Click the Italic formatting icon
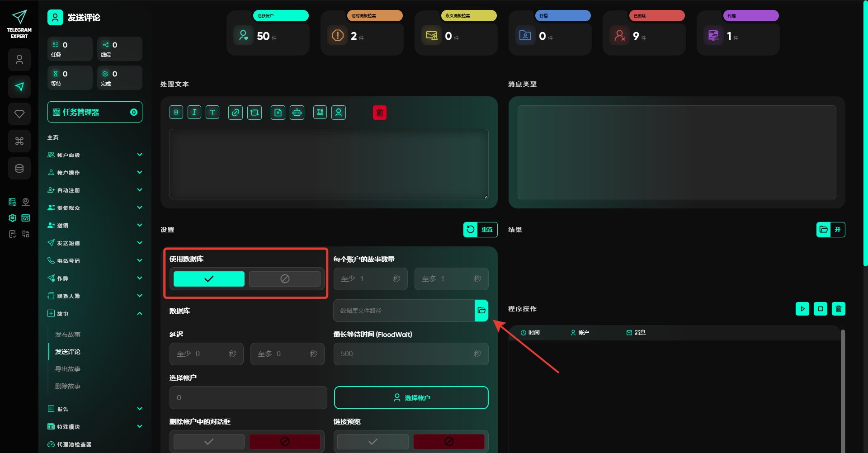Image resolution: width=868 pixels, height=453 pixels. pyautogui.click(x=194, y=113)
